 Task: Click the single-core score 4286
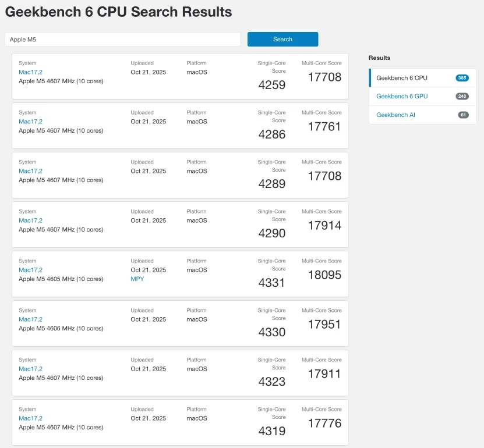pos(271,134)
